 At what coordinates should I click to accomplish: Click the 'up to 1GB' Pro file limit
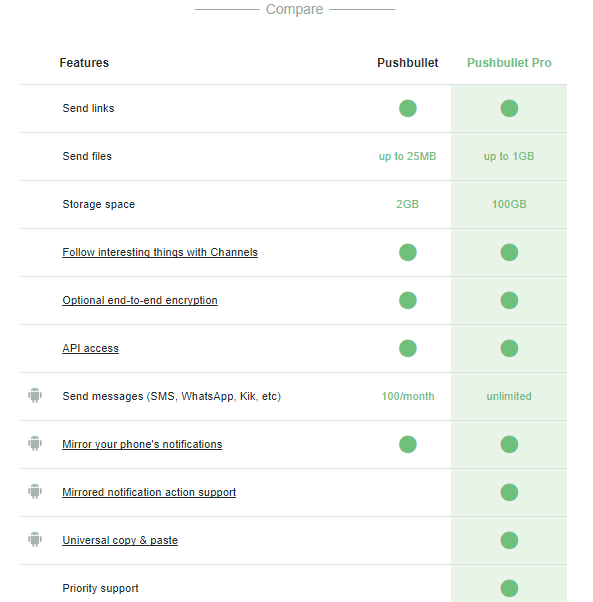click(x=509, y=156)
